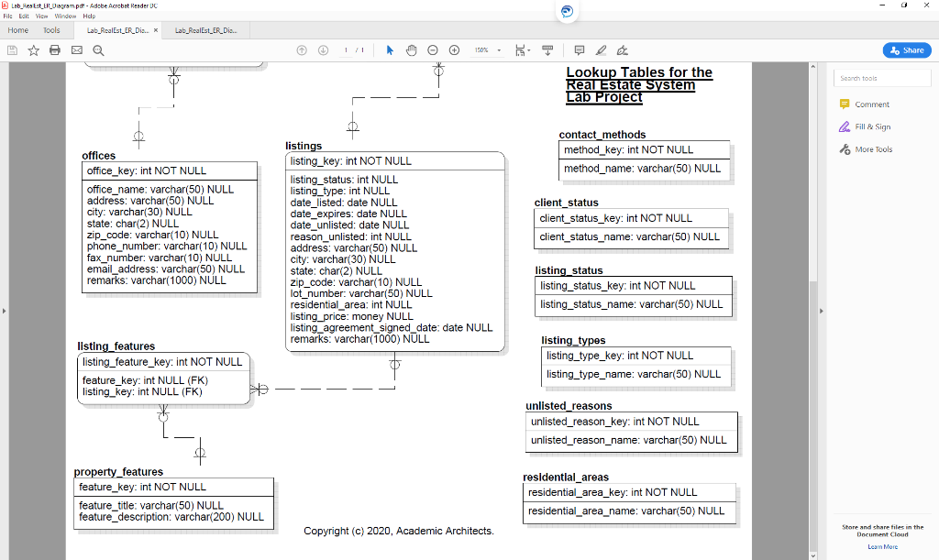The width and height of the screenshot is (939, 560).
Task: Email the document as attachment
Action: [76, 50]
